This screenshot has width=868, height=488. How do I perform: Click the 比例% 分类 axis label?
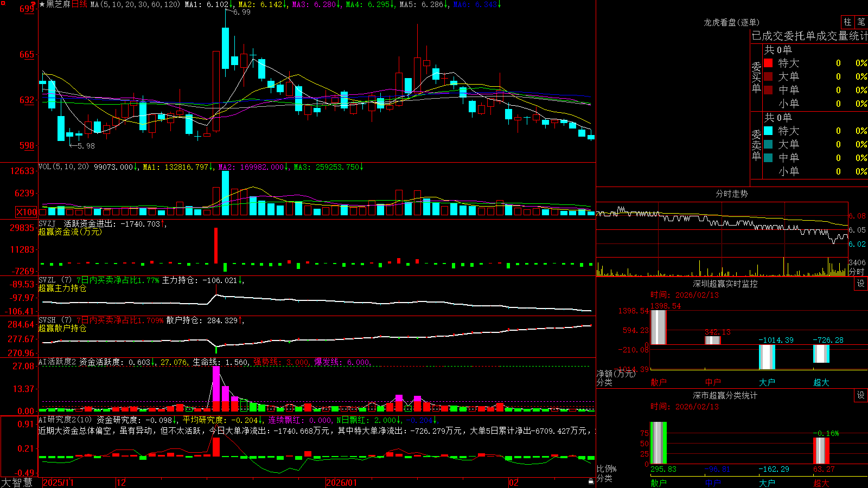click(x=607, y=473)
